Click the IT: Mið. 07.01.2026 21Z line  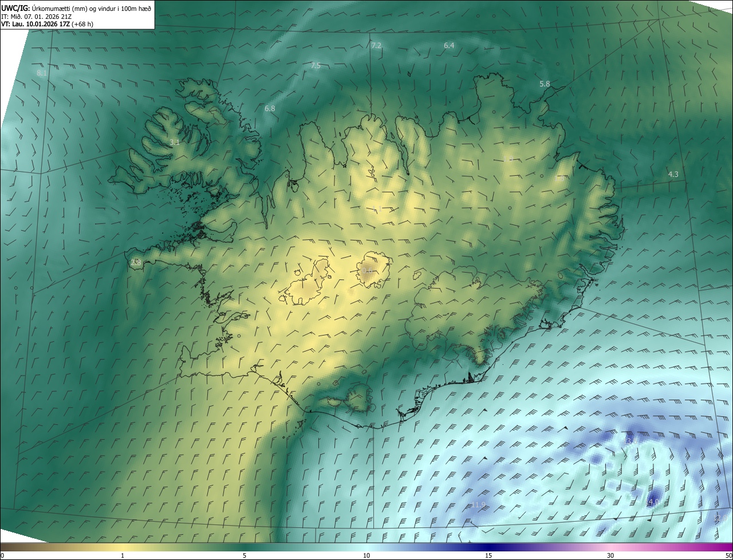pos(36,16)
